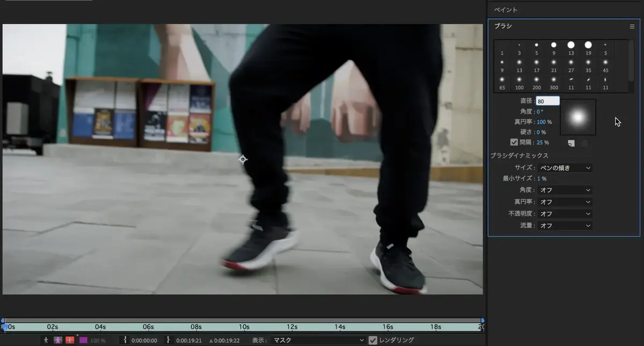Image resolution: width=644 pixels, height=346 pixels.
Task: Click the 硬さ hardness value 0%
Action: (x=541, y=132)
